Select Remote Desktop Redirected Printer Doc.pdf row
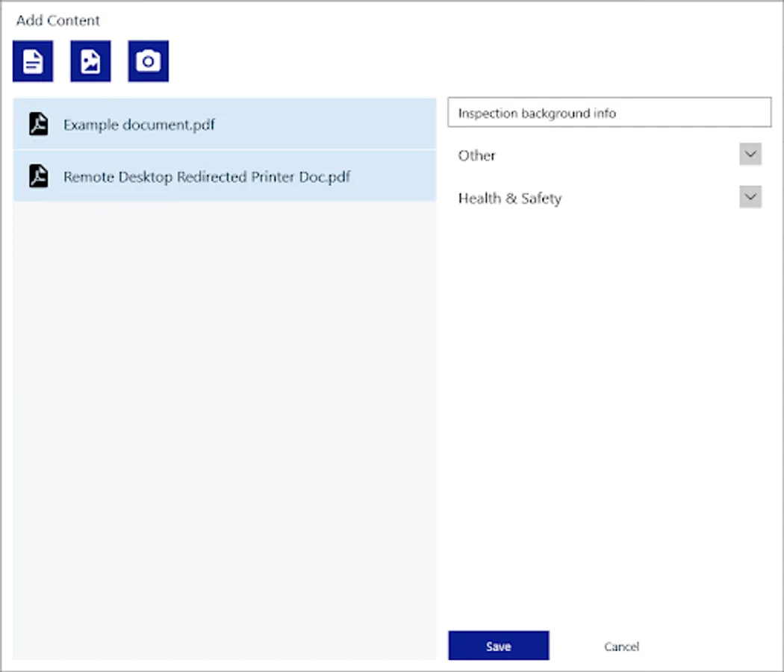Image resolution: width=784 pixels, height=672 pixels. [225, 176]
